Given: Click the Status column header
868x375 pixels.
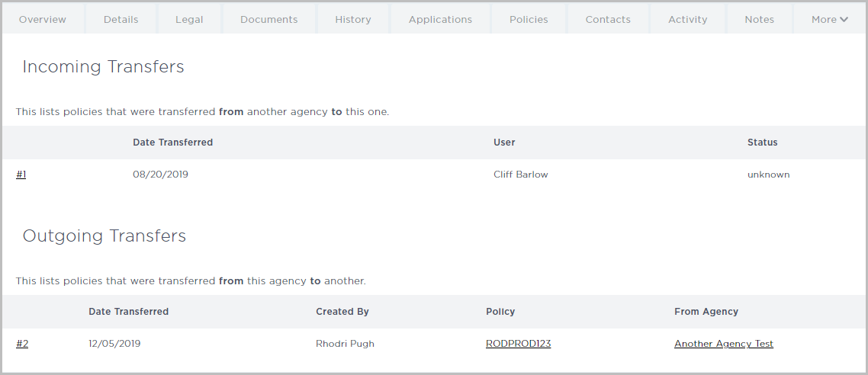Looking at the screenshot, I should point(762,143).
